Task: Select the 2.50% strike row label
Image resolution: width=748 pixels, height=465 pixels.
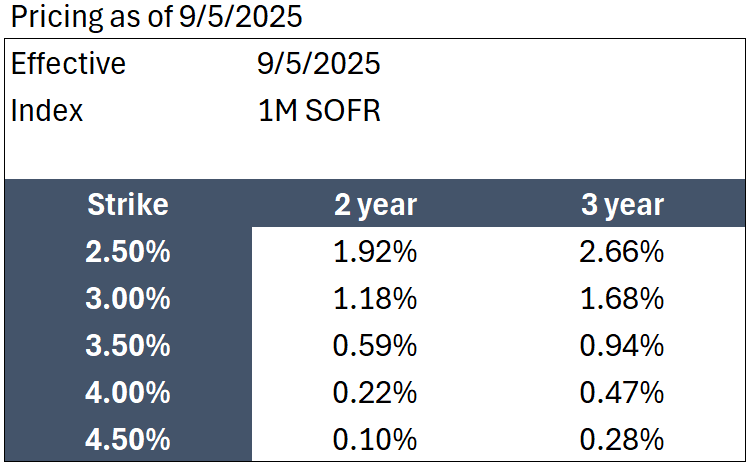Action: [x=128, y=251]
